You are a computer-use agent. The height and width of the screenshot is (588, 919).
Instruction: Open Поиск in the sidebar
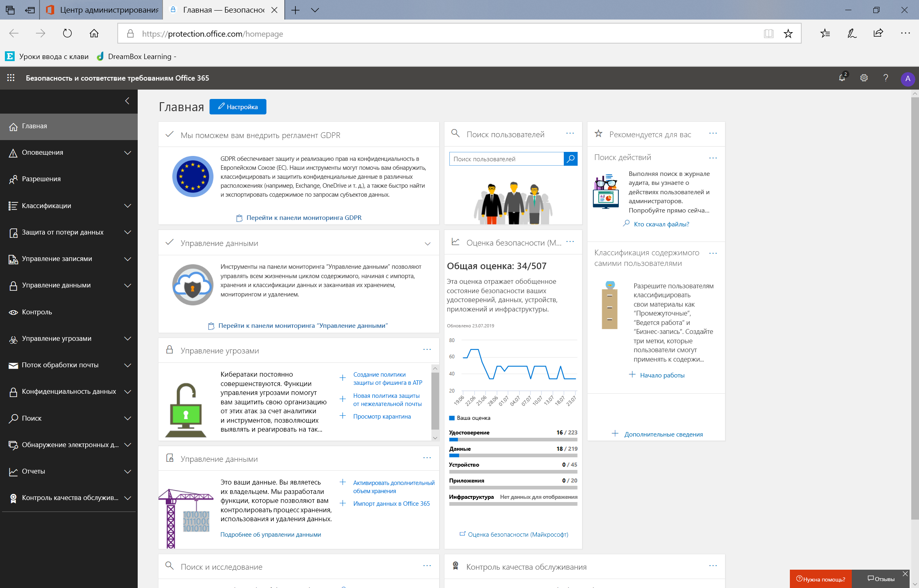coord(69,419)
